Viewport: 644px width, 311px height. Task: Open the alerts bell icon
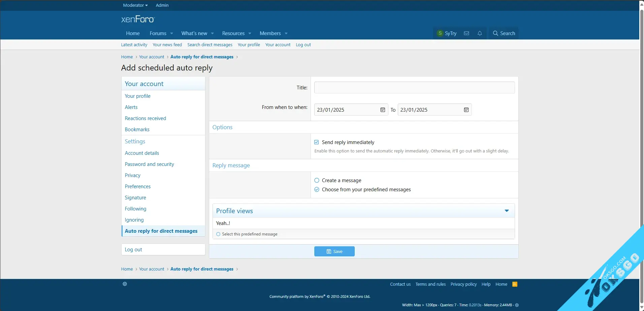tap(480, 33)
